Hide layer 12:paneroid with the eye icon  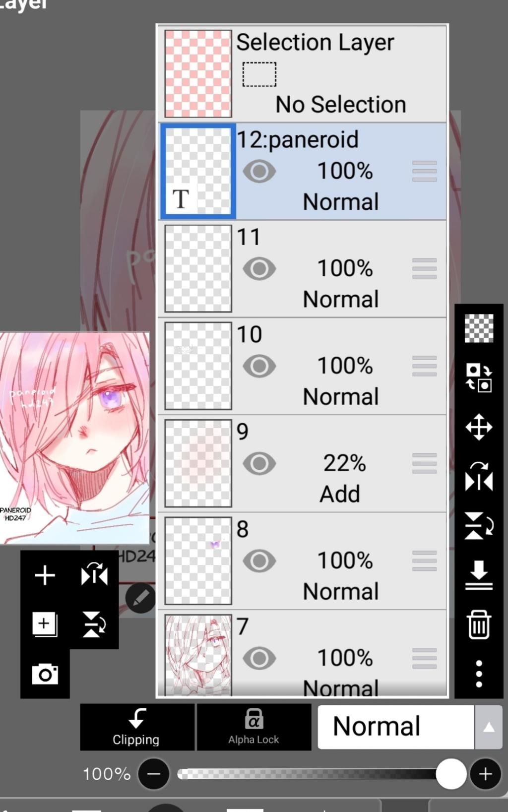(259, 172)
